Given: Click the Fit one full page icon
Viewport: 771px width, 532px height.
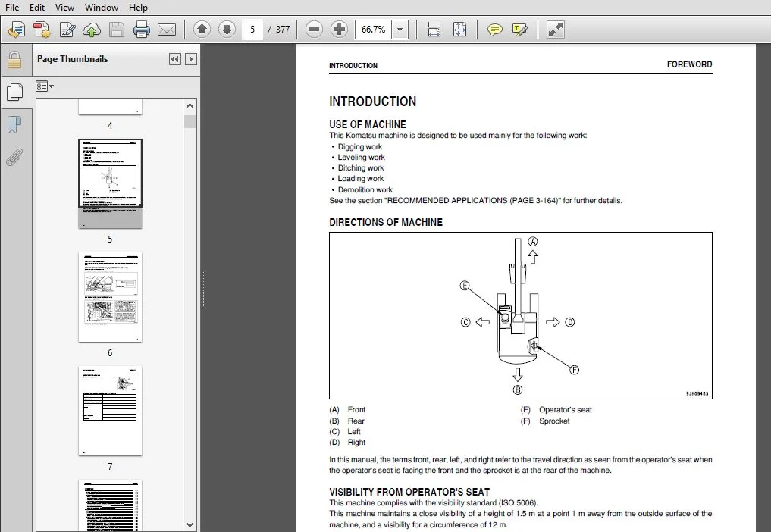Looking at the screenshot, I should (459, 30).
